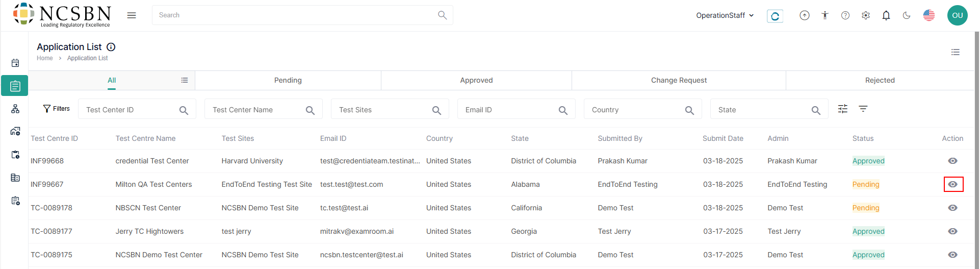Click the notification bell icon
Image resolution: width=980 pixels, height=269 pixels.
coord(886,15)
